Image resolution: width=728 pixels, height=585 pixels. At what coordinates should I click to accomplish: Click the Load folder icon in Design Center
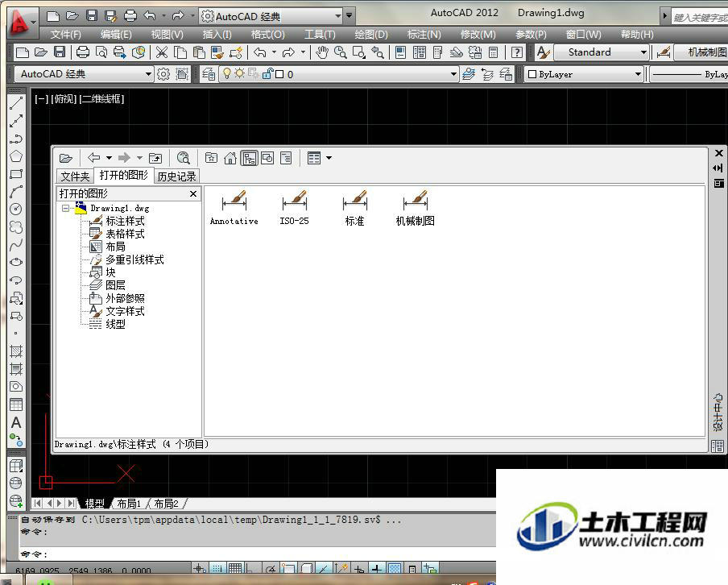[66, 159]
